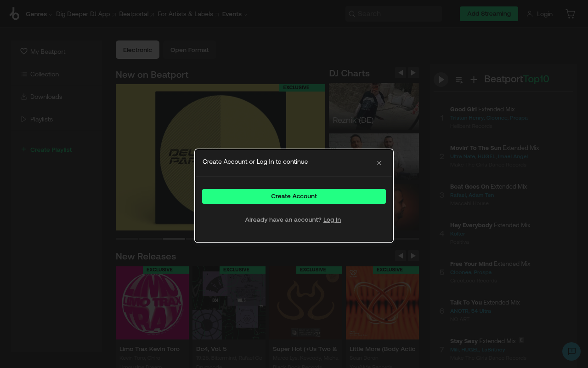Click the Create Account button
Screen dimensions: 588x368
coord(294,196)
